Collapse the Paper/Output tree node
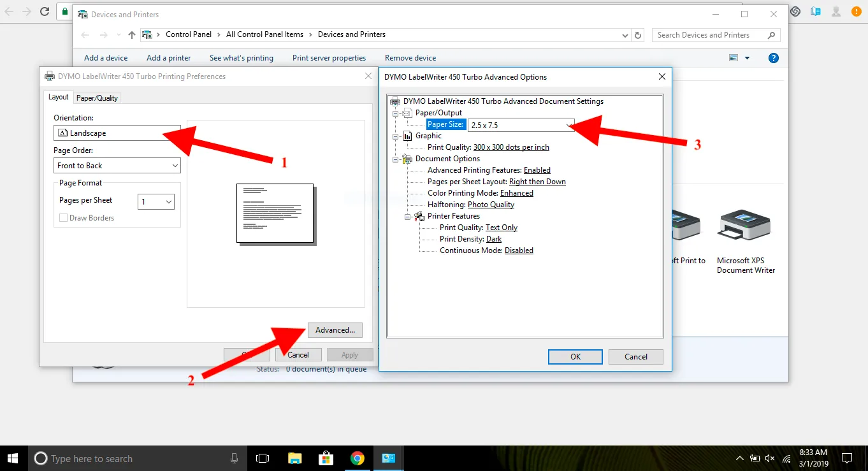868x471 pixels. pos(396,113)
